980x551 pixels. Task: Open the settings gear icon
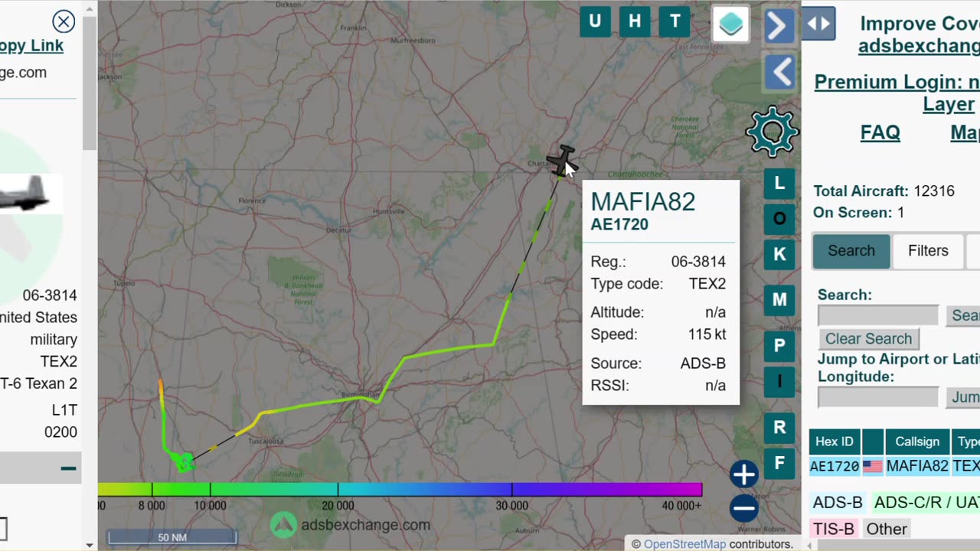pyautogui.click(x=773, y=132)
